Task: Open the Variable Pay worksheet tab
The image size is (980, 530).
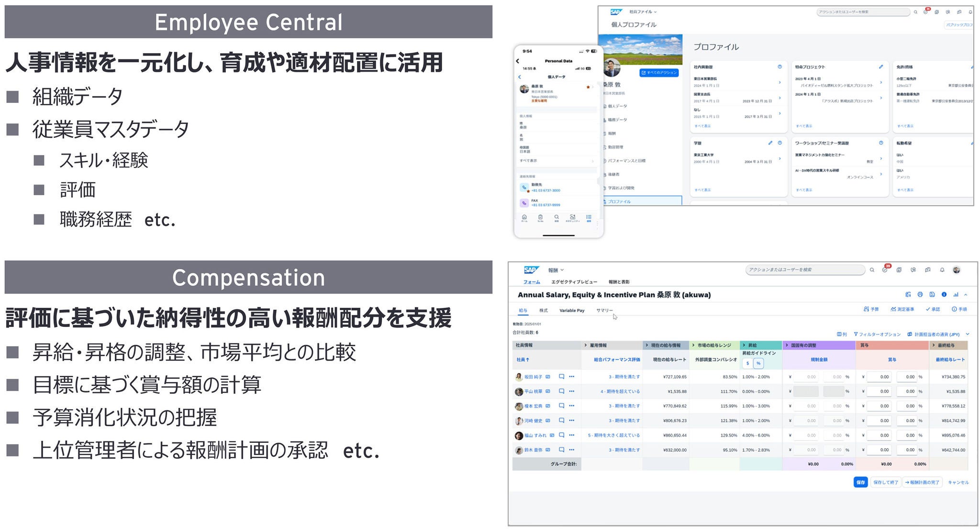Action: 572,311
